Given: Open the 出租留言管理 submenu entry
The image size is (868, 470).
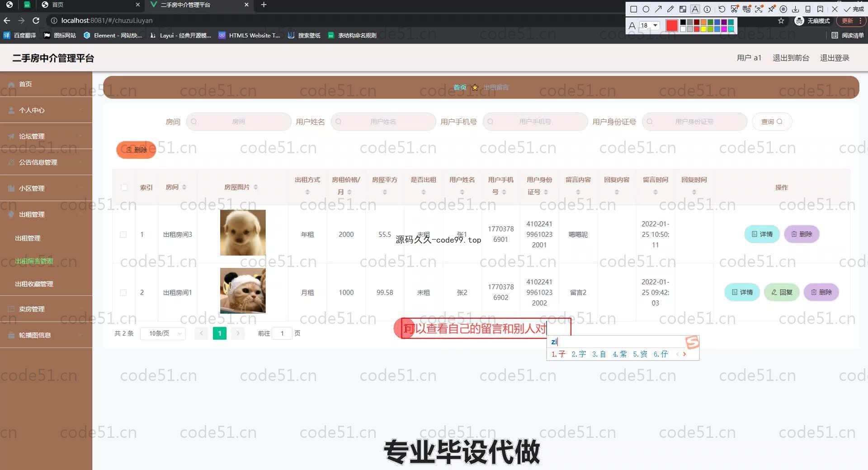Looking at the screenshot, I should (46, 261).
